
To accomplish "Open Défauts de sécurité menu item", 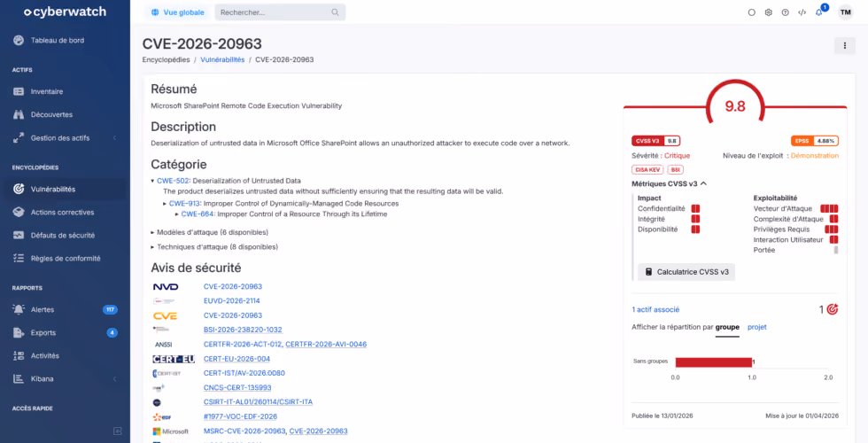I will (x=63, y=236).
